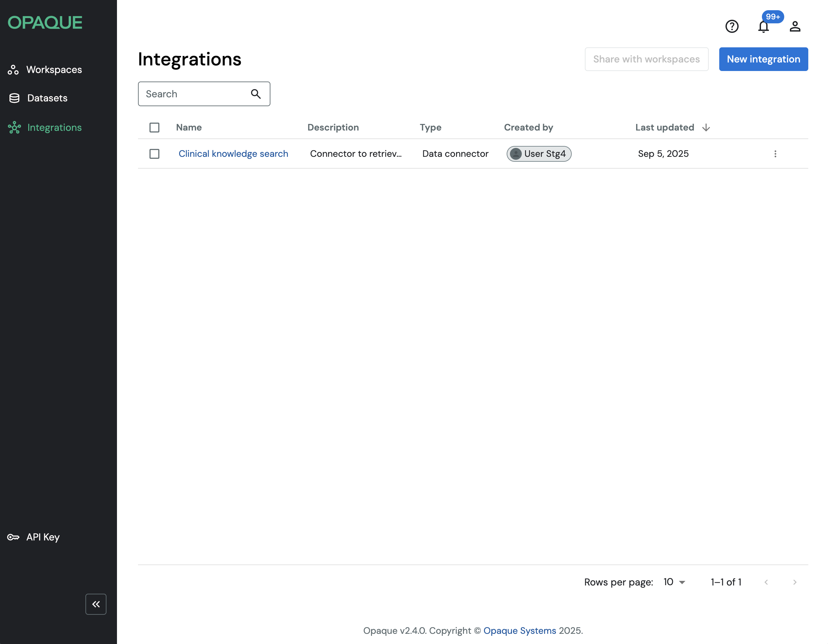This screenshot has width=828, height=644.
Task: Collapse sidebar with double-chevron icon
Action: [x=96, y=604]
